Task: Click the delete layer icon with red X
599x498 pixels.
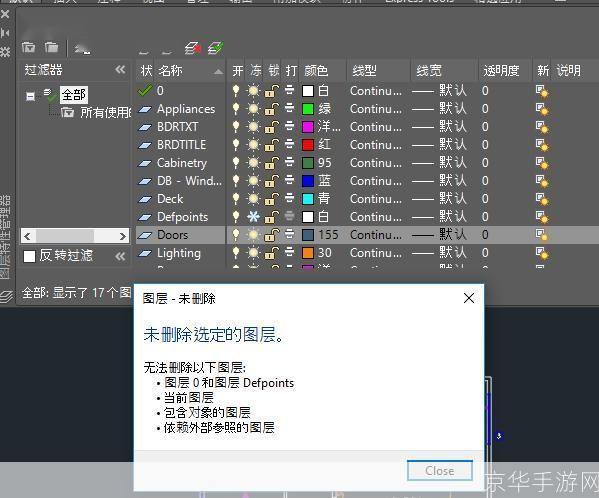Action: [x=193, y=48]
